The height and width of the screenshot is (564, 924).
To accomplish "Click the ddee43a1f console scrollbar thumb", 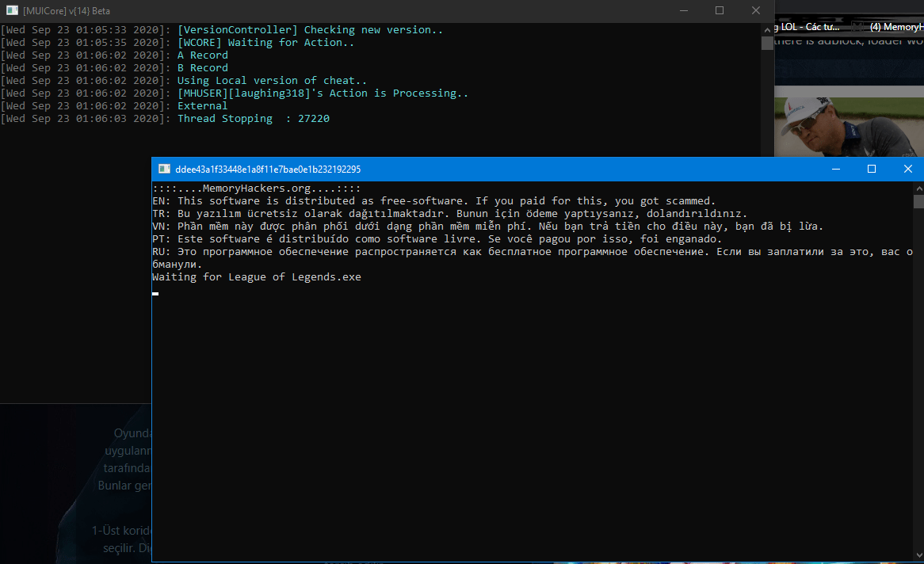I will [x=918, y=201].
